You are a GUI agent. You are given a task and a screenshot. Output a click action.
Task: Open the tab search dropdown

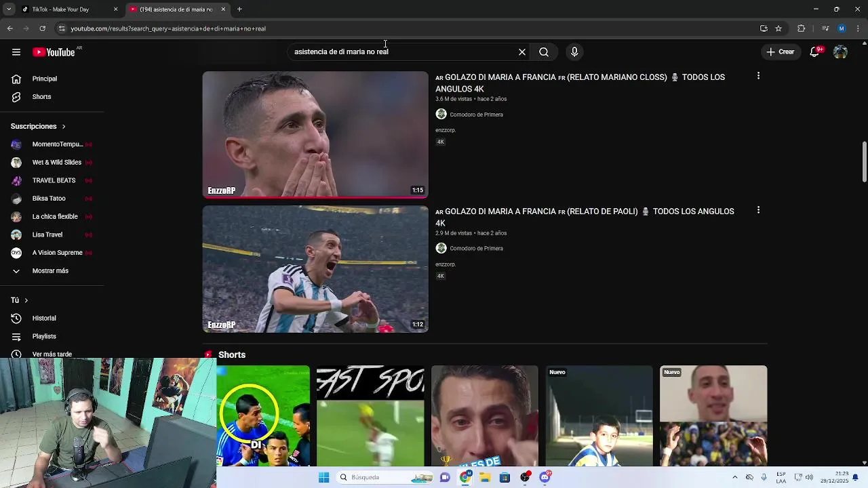pos(9,9)
